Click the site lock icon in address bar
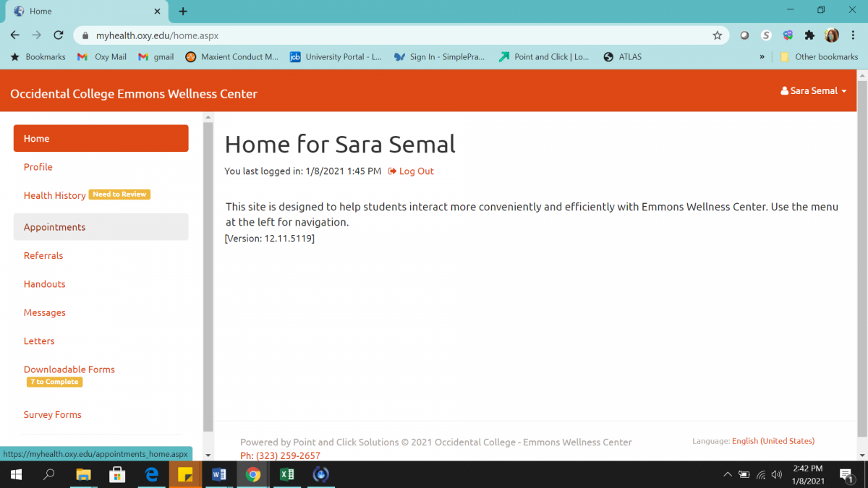Image resolution: width=868 pixels, height=488 pixels. click(x=85, y=35)
